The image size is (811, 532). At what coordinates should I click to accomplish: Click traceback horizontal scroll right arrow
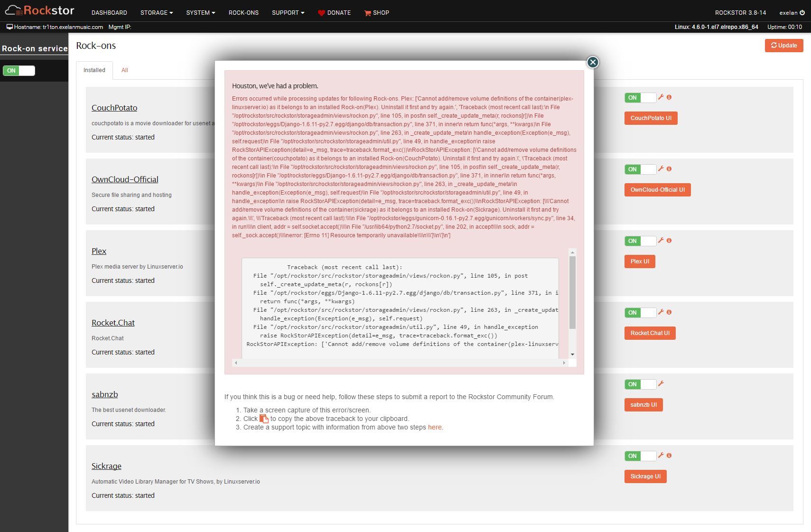tap(564, 363)
